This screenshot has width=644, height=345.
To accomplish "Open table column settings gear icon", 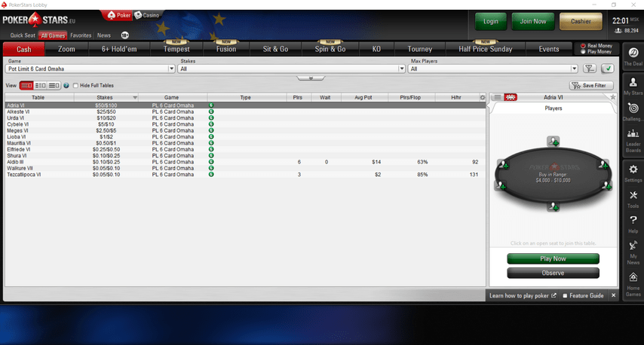I will [x=483, y=98].
